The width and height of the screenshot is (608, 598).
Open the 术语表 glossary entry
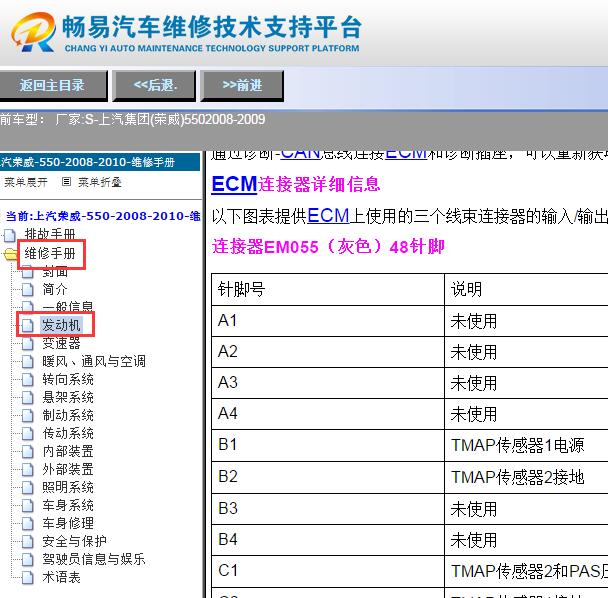tap(61, 577)
